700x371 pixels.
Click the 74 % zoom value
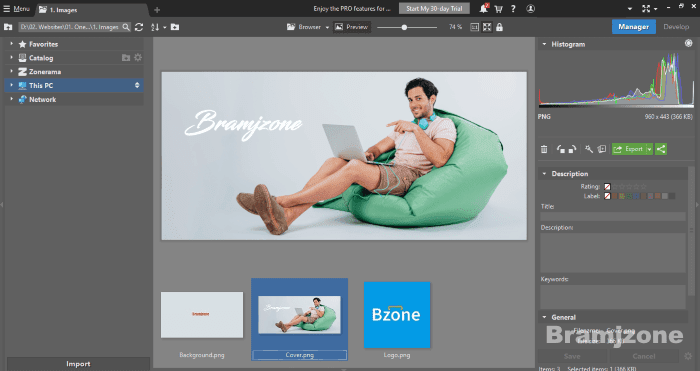pos(455,27)
